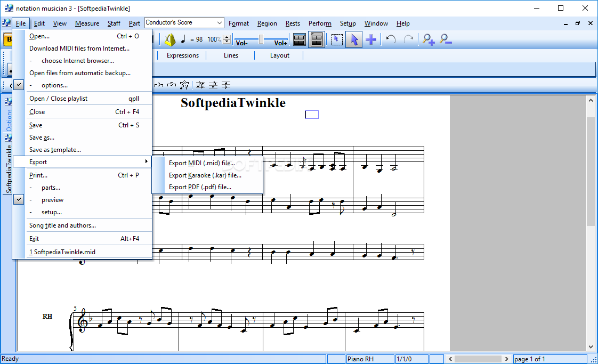Open the File menu
Viewport: 598px width, 364px height.
(21, 23)
